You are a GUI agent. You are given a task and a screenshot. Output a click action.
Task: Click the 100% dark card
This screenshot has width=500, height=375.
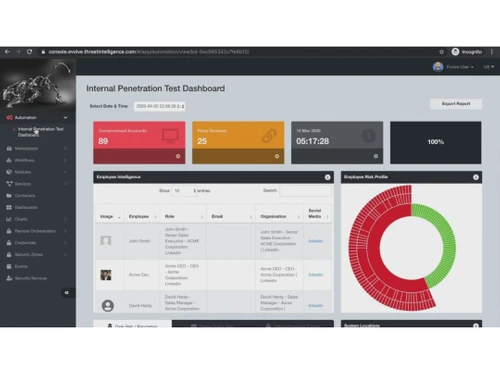point(436,142)
